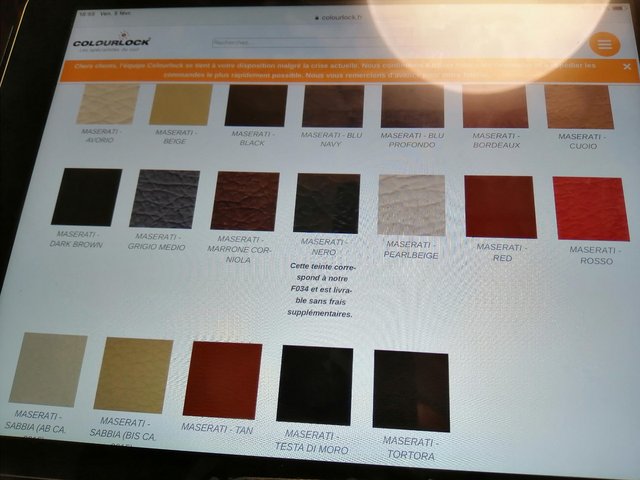Select the Maserati Dark Brown swatch

pyautogui.click(x=87, y=197)
